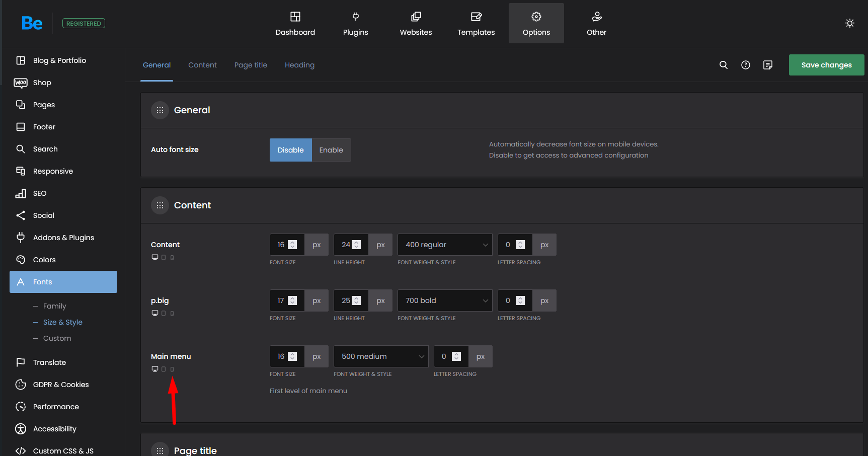Switch to the Content tab
Image resolution: width=868 pixels, height=456 pixels.
pos(202,65)
